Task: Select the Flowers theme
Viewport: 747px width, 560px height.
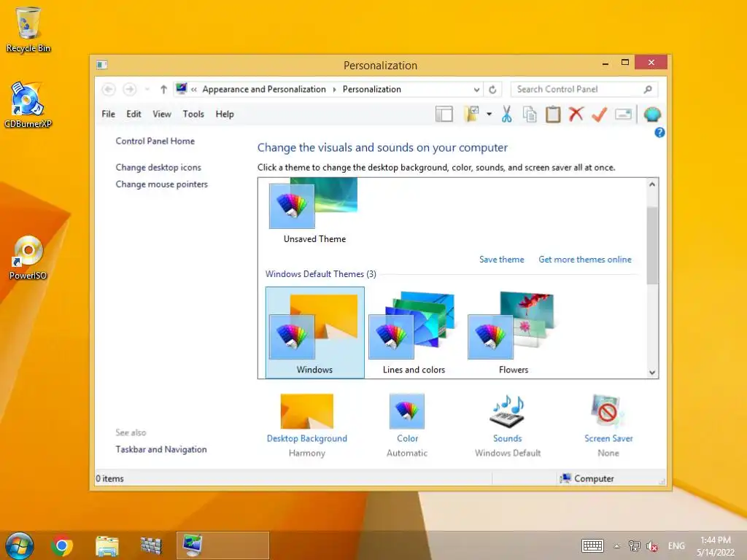Action: (x=513, y=332)
